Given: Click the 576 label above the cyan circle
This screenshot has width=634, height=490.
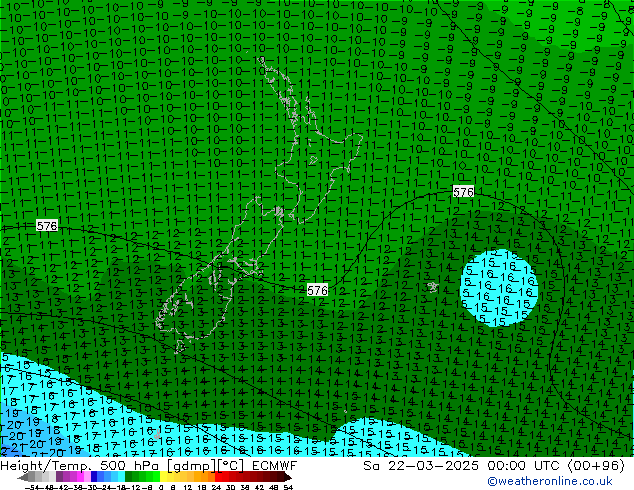Looking at the screenshot, I should (x=463, y=192).
